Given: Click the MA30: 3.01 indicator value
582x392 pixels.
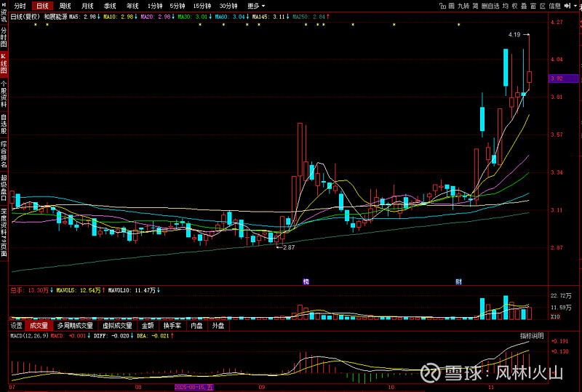Looking at the screenshot, I should [195, 17].
